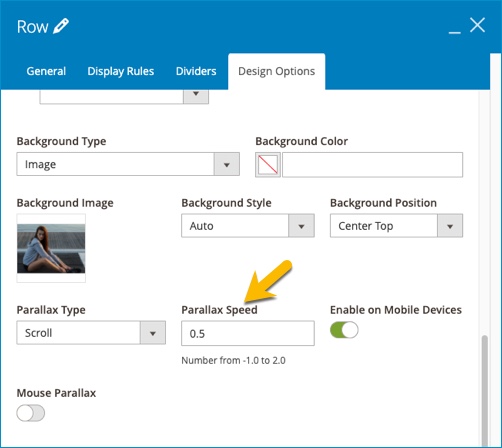The width and height of the screenshot is (502, 448).
Task: Open the Background Type dropdown showing Image
Action: click(128, 164)
